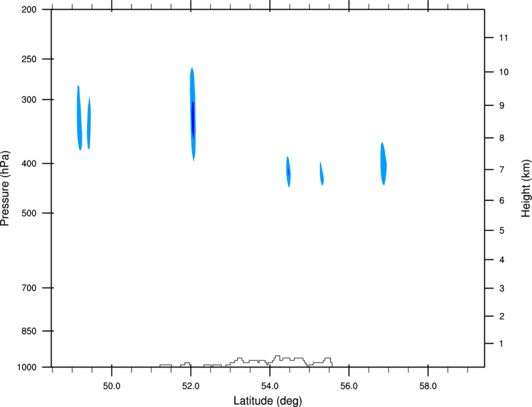Select the 400 pressure tick label
This screenshot has height=407, width=532.
(29, 163)
